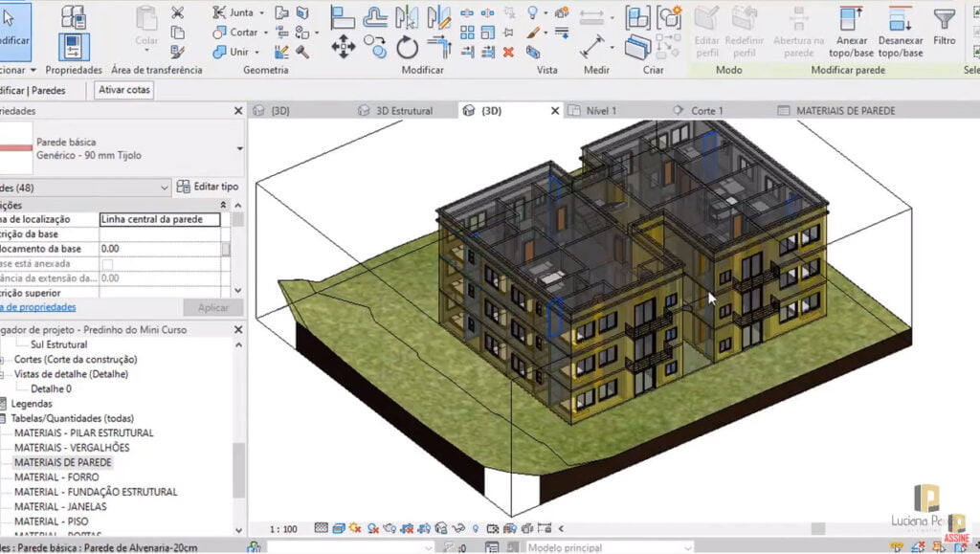Enable the sun path on view control bar
Image resolution: width=980 pixels, height=554 pixels.
click(355, 527)
